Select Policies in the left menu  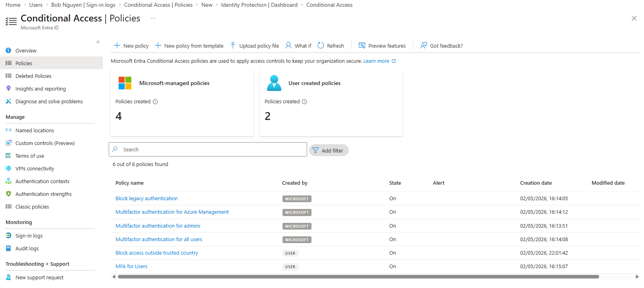pos(51,63)
